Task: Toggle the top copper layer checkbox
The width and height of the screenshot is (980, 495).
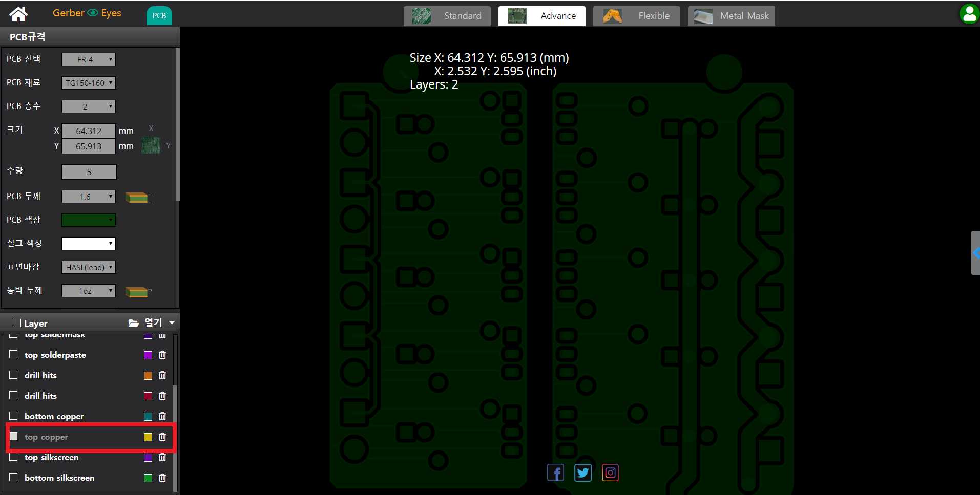Action: pyautogui.click(x=14, y=436)
